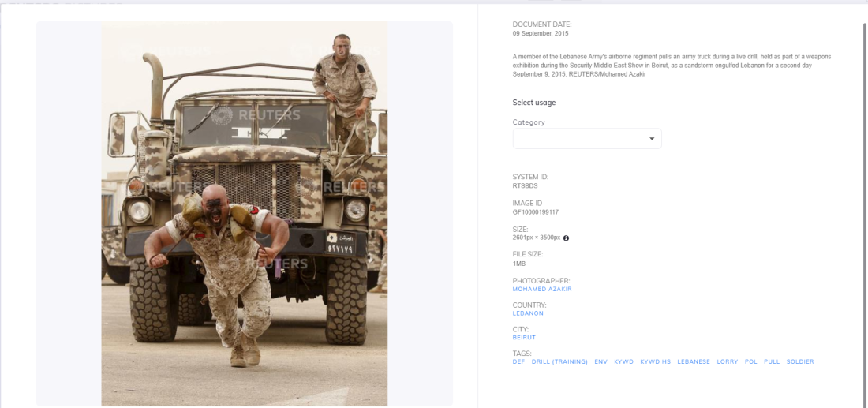Open the PULL tag

click(772, 361)
